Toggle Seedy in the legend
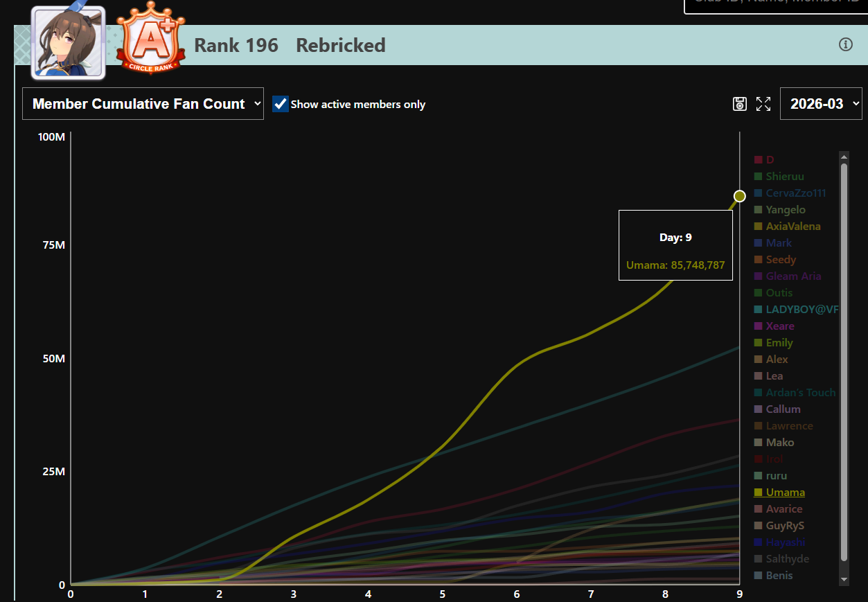Image resolution: width=868 pixels, height=602 pixels. 775,260
